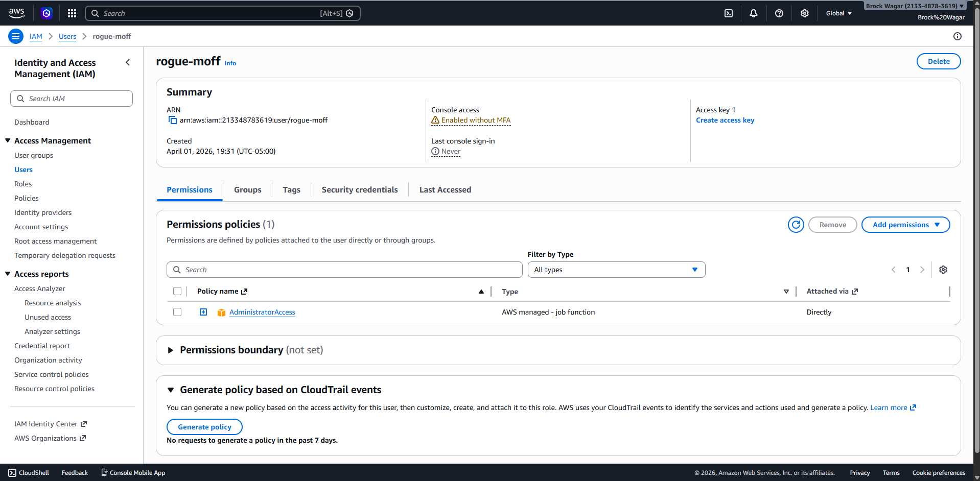The height and width of the screenshot is (481, 980).
Task: Switch to the Security credentials tab
Action: click(359, 189)
